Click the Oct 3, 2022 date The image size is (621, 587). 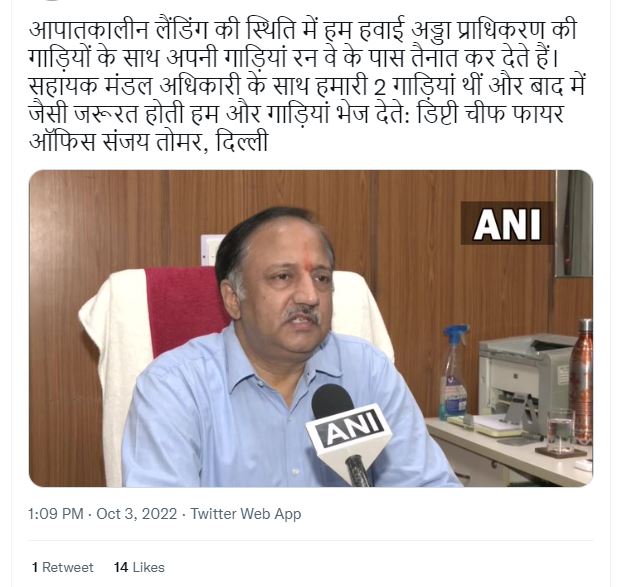pyautogui.click(x=137, y=514)
